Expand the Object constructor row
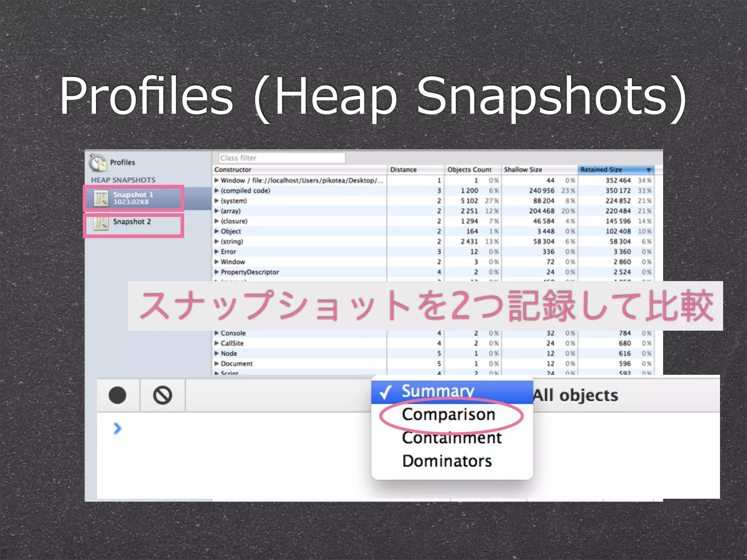 (x=217, y=232)
